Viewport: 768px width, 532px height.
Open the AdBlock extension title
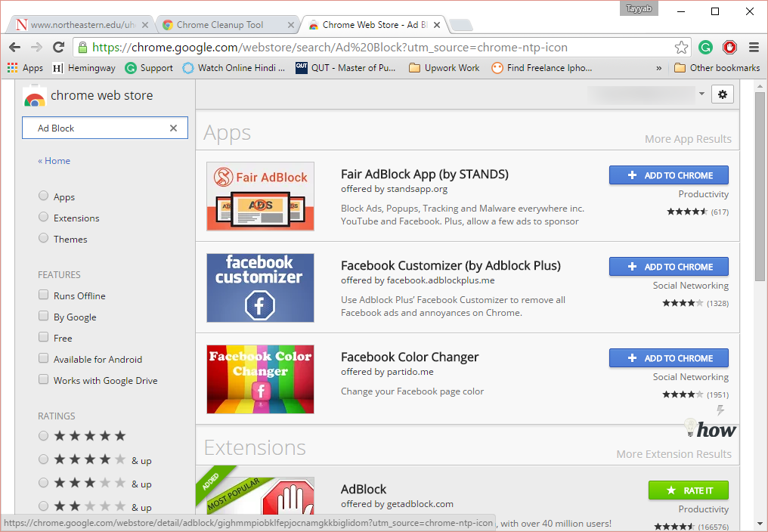pyautogui.click(x=364, y=490)
